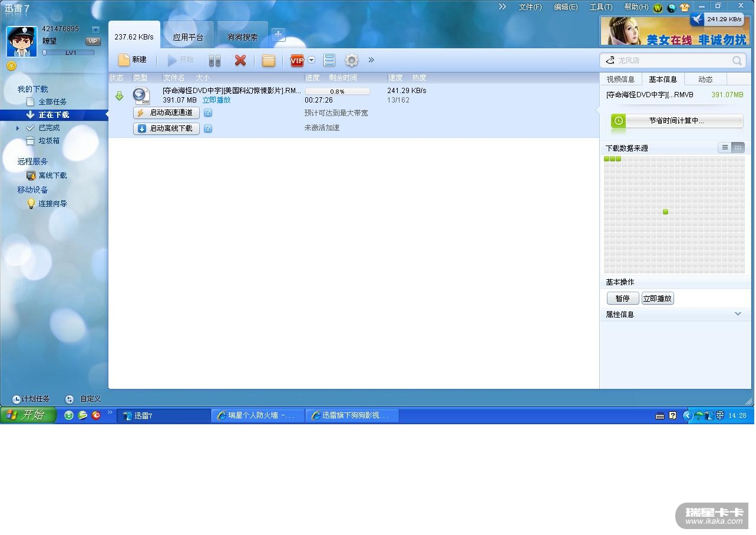The width and height of the screenshot is (756, 535).
Task: Open the skin shirt icon in the title bar
Action: click(x=685, y=8)
